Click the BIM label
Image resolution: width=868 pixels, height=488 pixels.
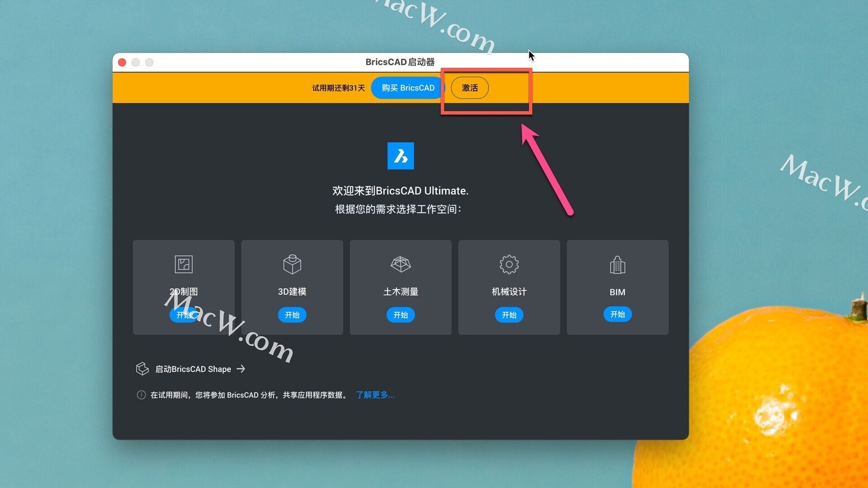[x=618, y=292]
